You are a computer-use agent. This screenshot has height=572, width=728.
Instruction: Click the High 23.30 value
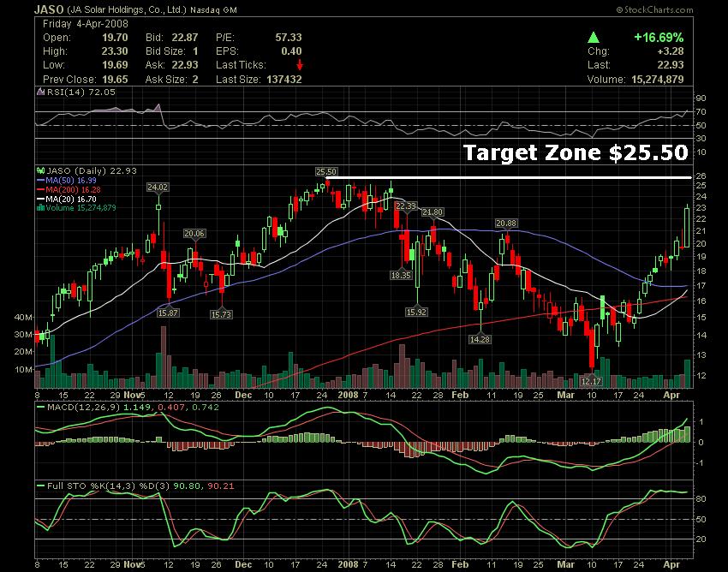pos(115,51)
